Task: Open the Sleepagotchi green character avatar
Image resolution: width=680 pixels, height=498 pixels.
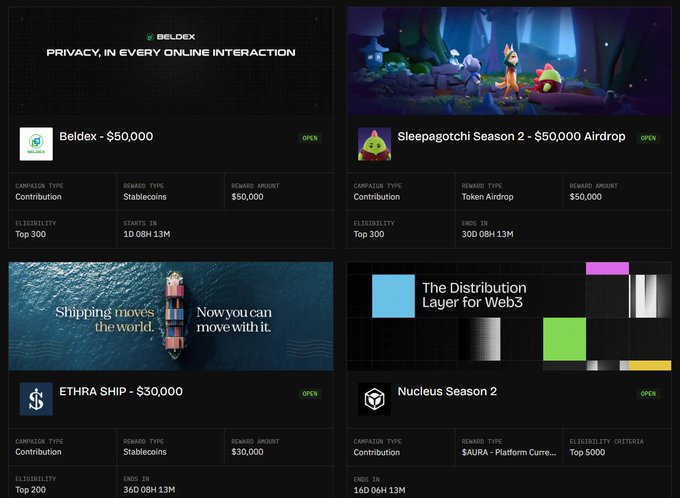Action: pos(374,144)
